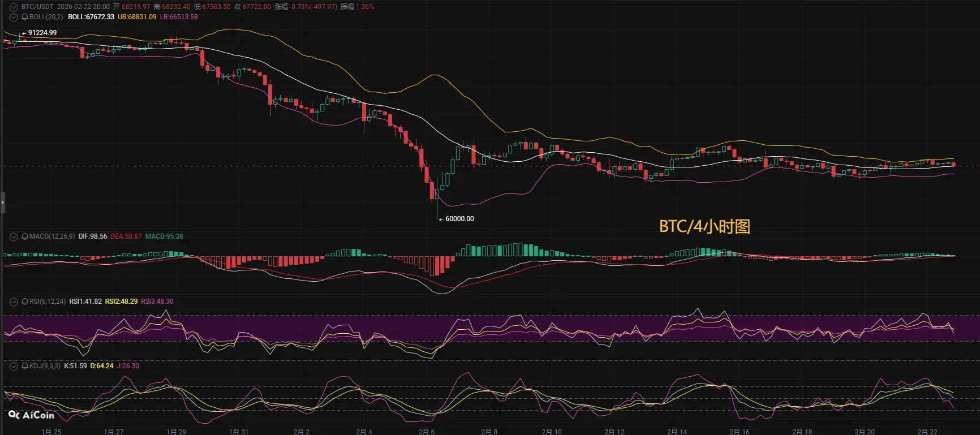Collapse the MACD indicator panel
This screenshot has height=435, width=980.
[x=14, y=236]
